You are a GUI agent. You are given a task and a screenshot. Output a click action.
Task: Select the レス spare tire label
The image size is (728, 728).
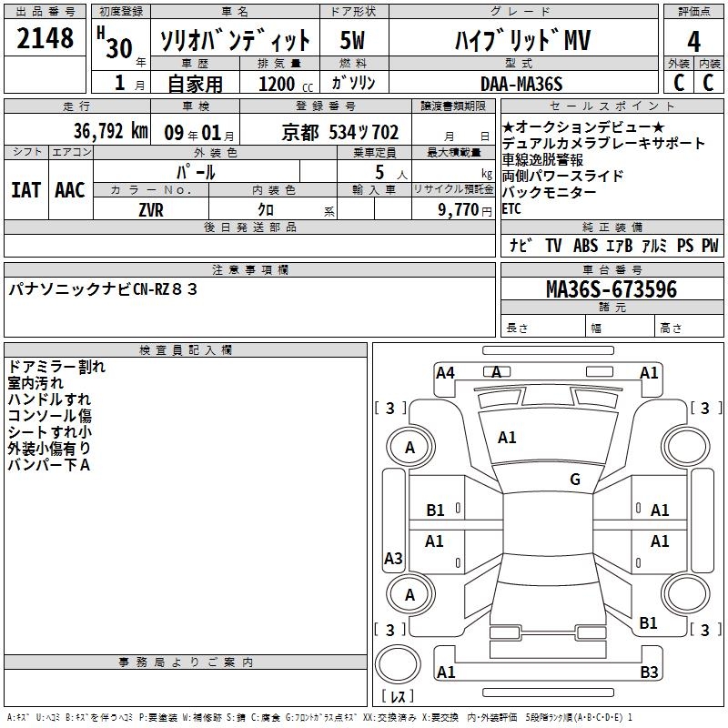click(398, 696)
